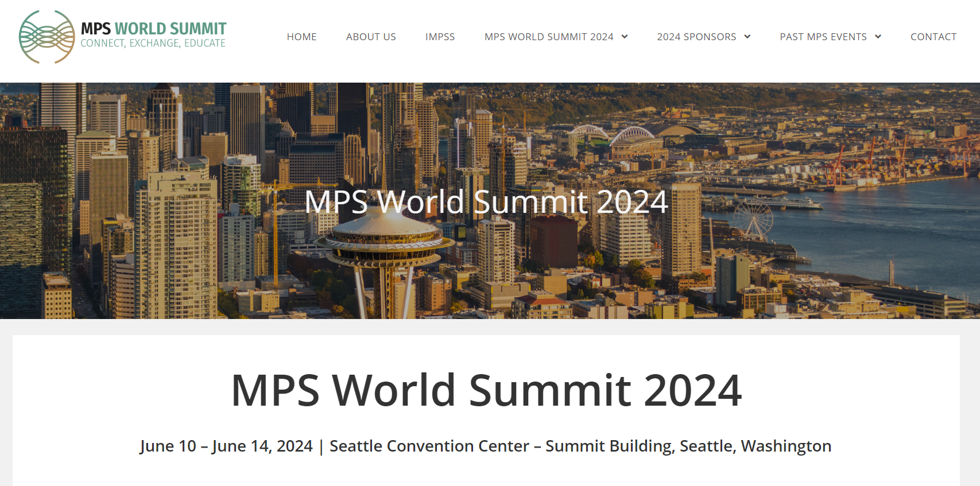980x486 pixels.
Task: Go to About Us
Action: click(371, 37)
